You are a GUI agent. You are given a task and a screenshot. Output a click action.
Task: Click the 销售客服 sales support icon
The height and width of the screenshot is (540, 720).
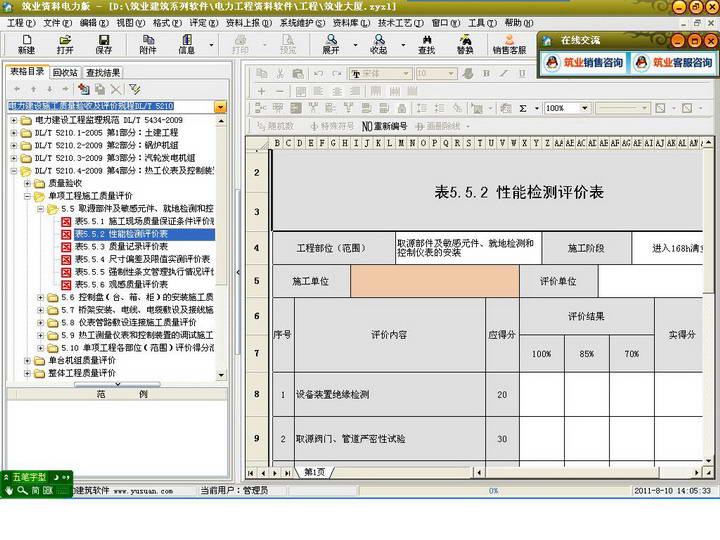point(509,45)
